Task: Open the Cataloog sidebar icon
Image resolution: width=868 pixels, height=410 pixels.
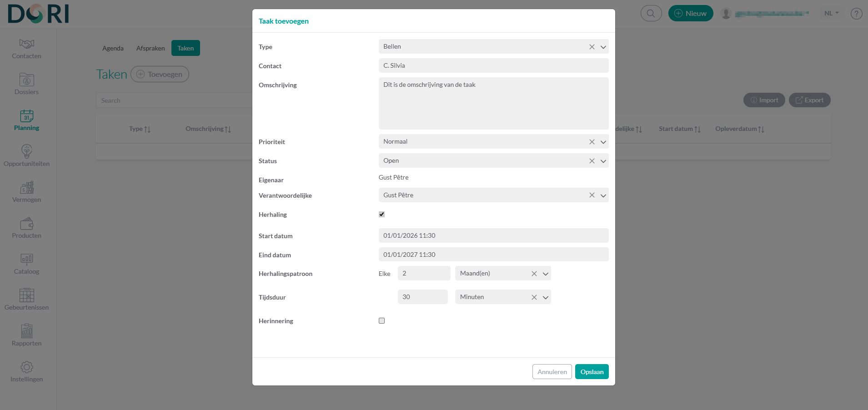Action: pos(26,259)
